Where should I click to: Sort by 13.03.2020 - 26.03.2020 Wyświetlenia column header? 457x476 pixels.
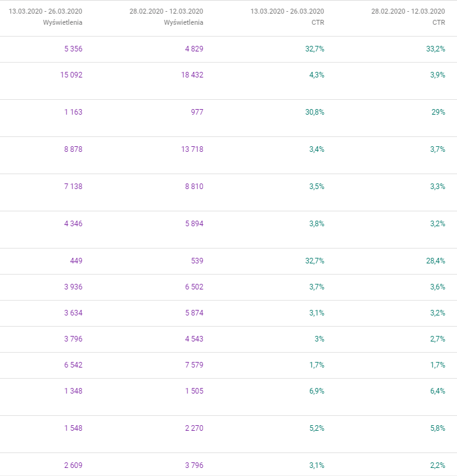pyautogui.click(x=45, y=17)
